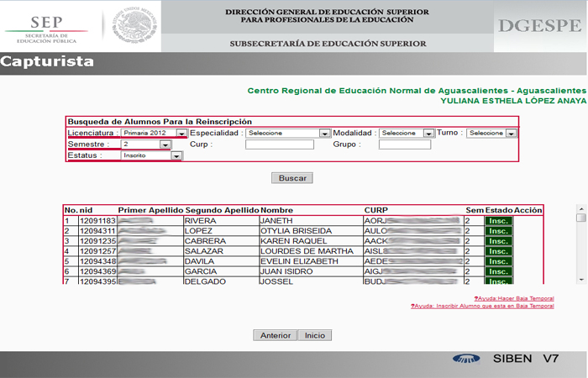Click the Insc. button for EVELIN ELIZABETH
Image resolution: width=588 pixels, height=378 pixels.
[498, 261]
